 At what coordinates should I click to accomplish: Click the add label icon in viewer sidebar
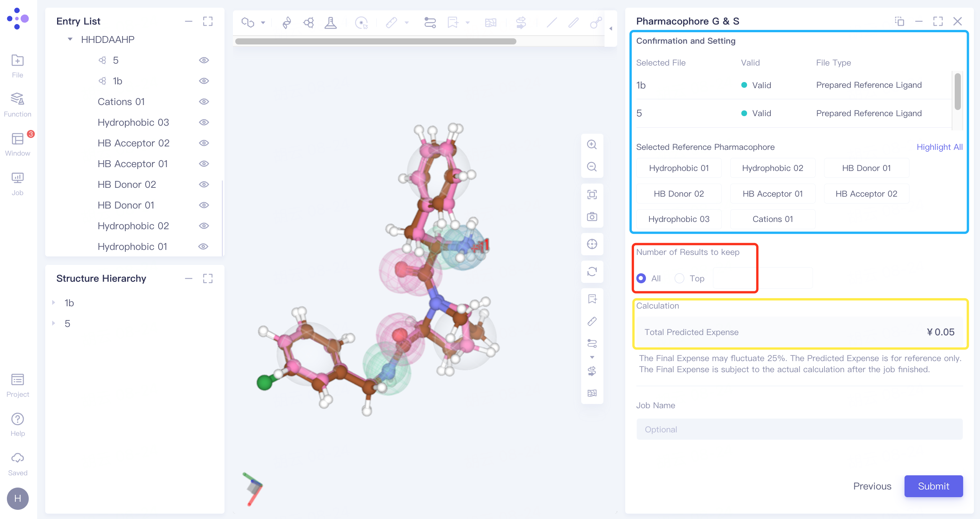[592, 299]
